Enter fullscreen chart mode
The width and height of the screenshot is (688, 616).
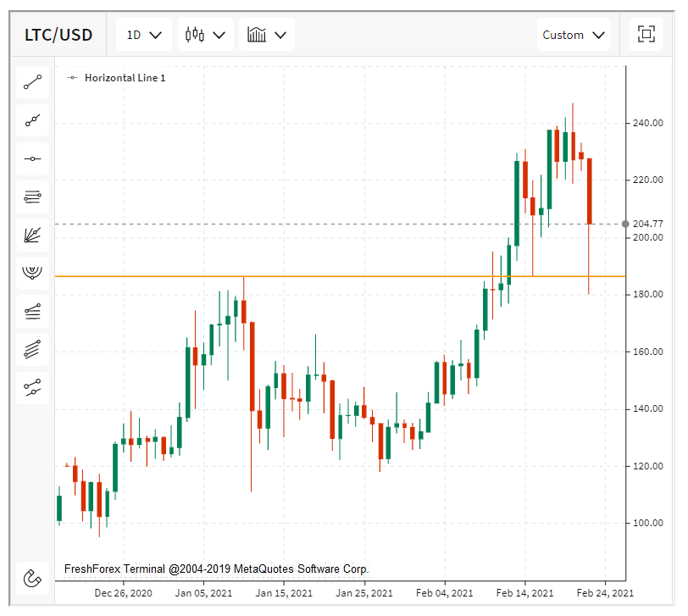coord(646,34)
